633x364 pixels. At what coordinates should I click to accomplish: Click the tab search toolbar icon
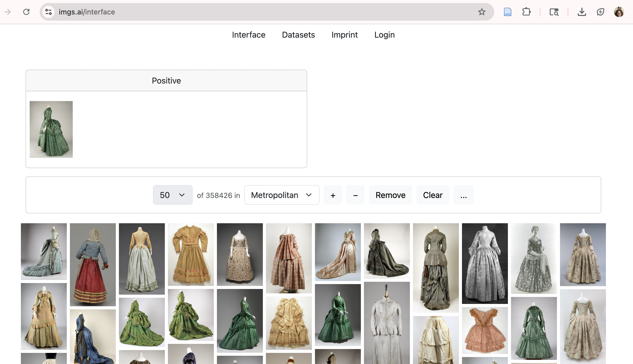[x=554, y=12]
